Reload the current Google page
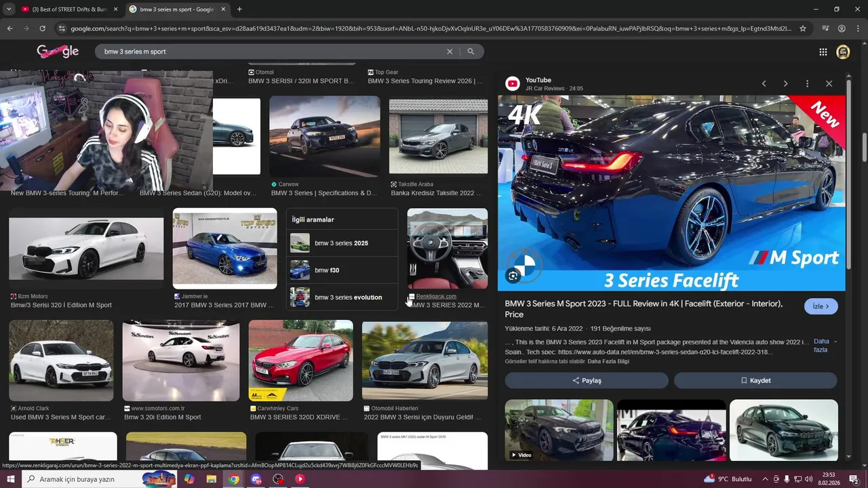 tap(42, 28)
